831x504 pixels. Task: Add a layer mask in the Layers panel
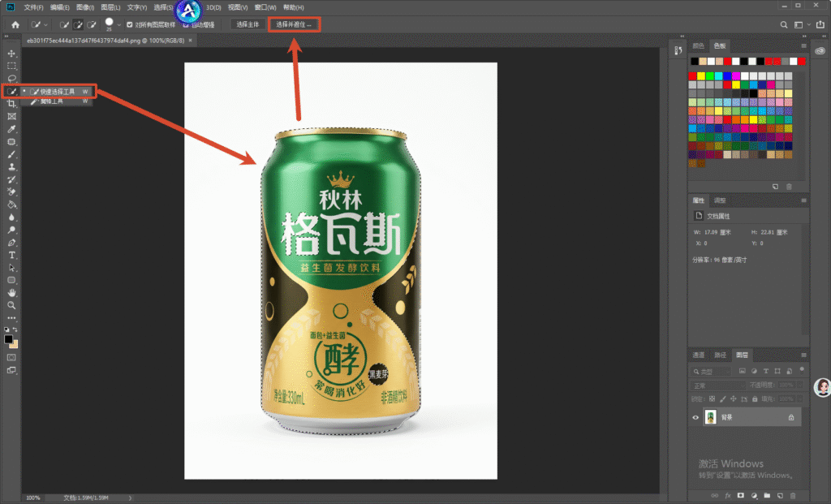click(x=740, y=496)
